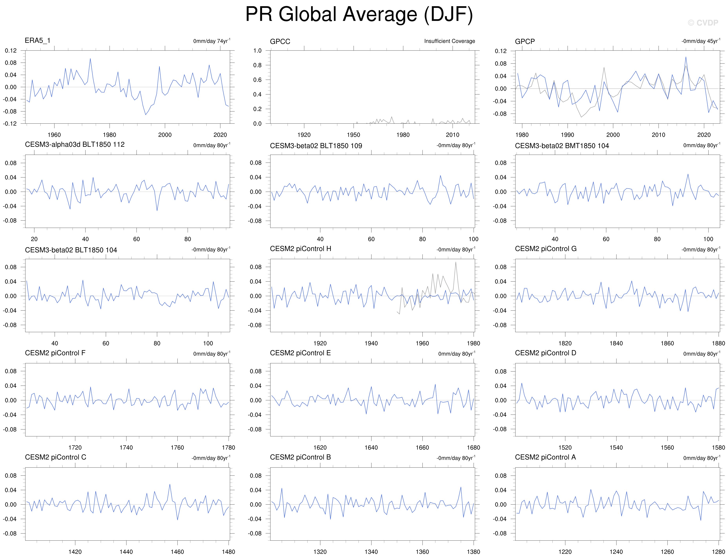
Task: Click the CESM2 piControl B title
Action: pyautogui.click(x=300, y=457)
